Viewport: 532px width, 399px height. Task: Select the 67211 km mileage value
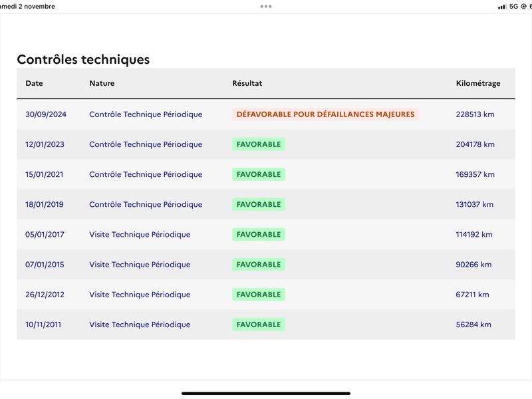pyautogui.click(x=472, y=295)
